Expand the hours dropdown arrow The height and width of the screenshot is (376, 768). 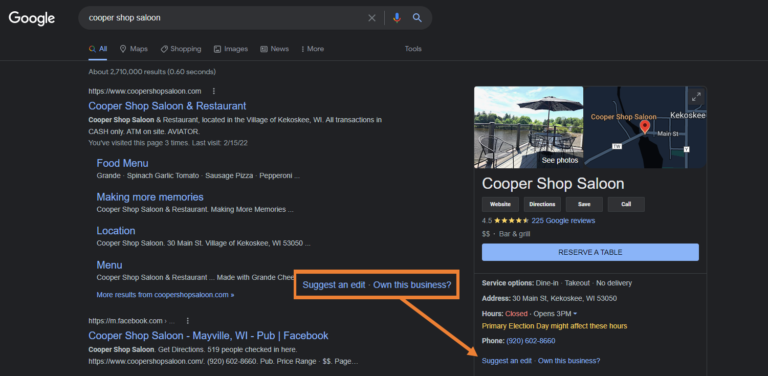coord(575,313)
